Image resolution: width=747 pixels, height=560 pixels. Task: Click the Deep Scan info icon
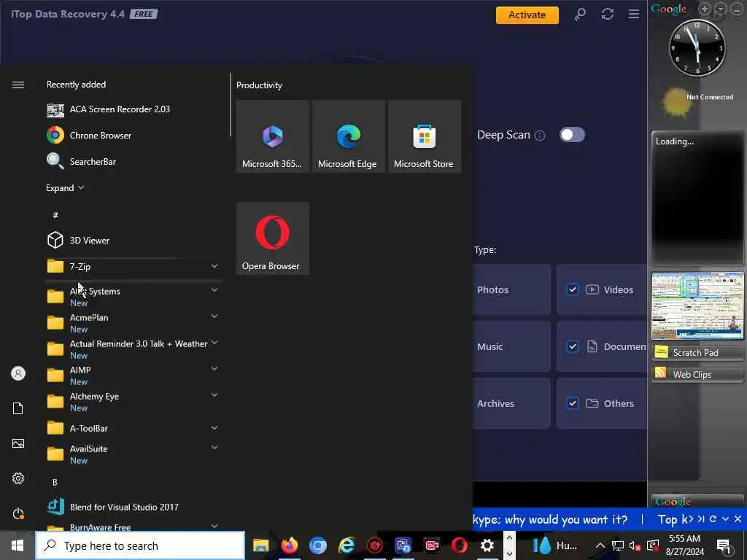(540, 136)
